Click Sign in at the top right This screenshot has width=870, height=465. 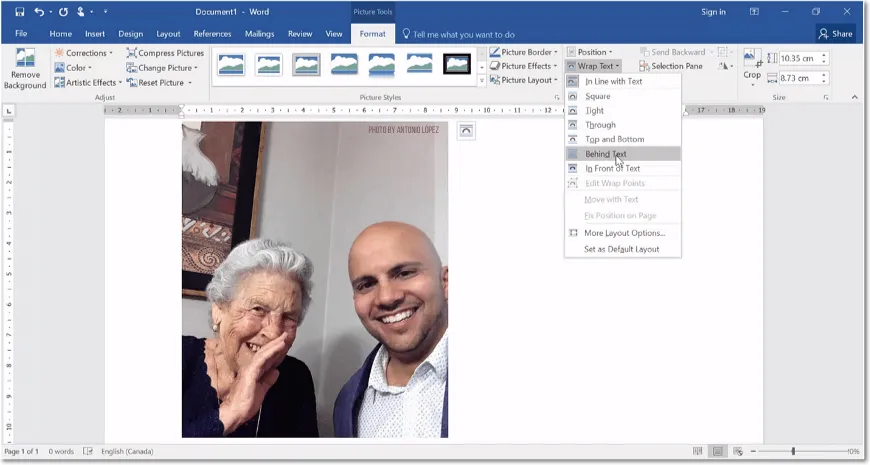click(713, 12)
